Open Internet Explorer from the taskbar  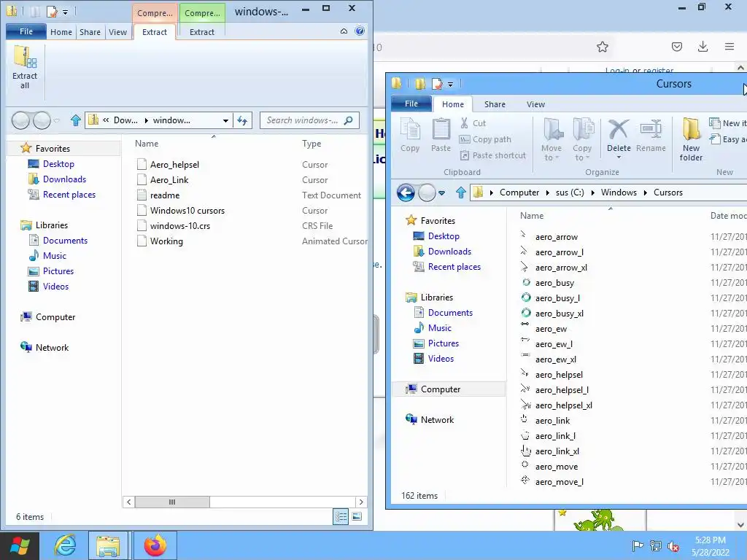tap(65, 545)
